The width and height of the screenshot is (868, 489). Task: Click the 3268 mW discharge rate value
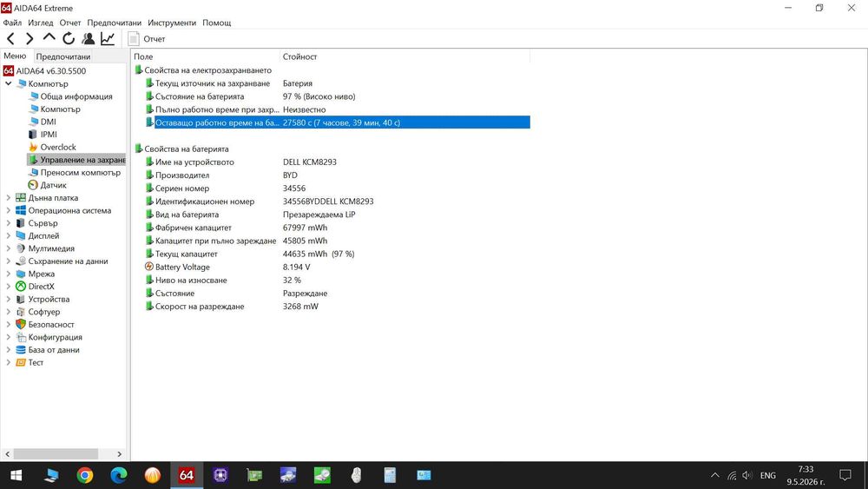point(300,307)
